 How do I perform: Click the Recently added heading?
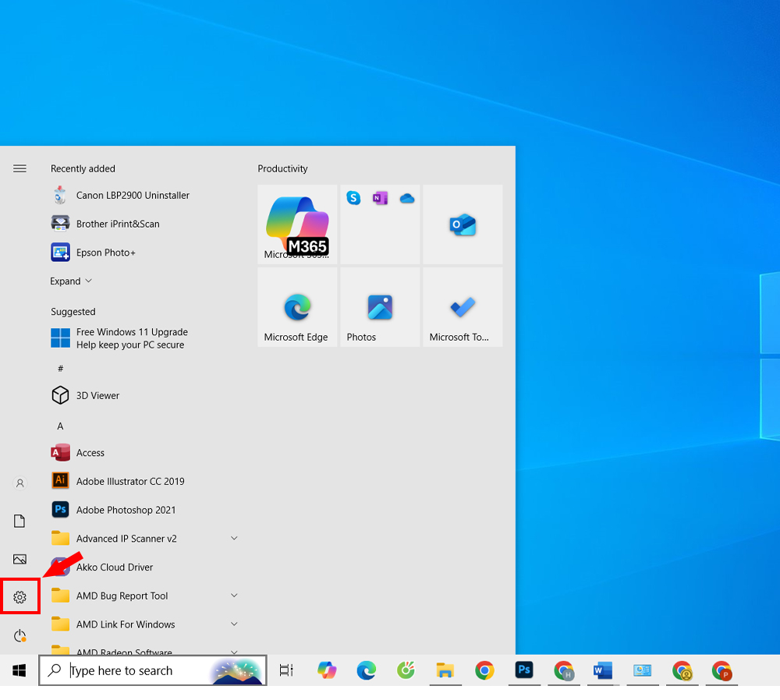click(83, 168)
